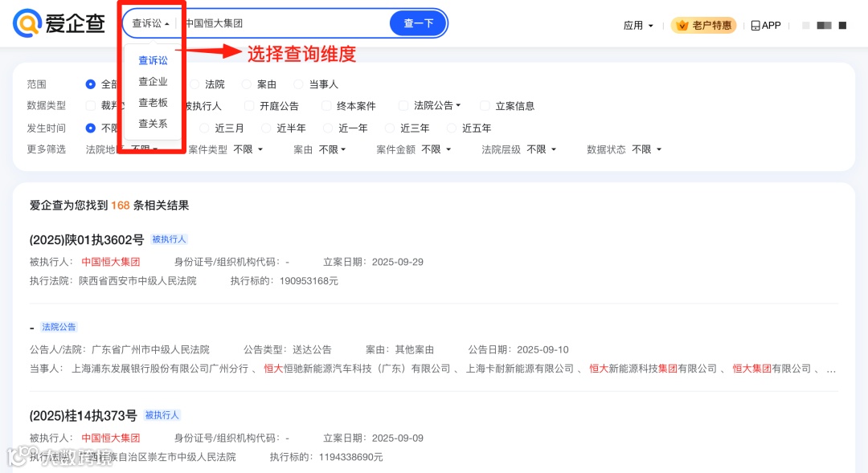Screen dimensions: 868x473
Task: Expand the 法院公告 filter arrow
Action: pyautogui.click(x=458, y=106)
